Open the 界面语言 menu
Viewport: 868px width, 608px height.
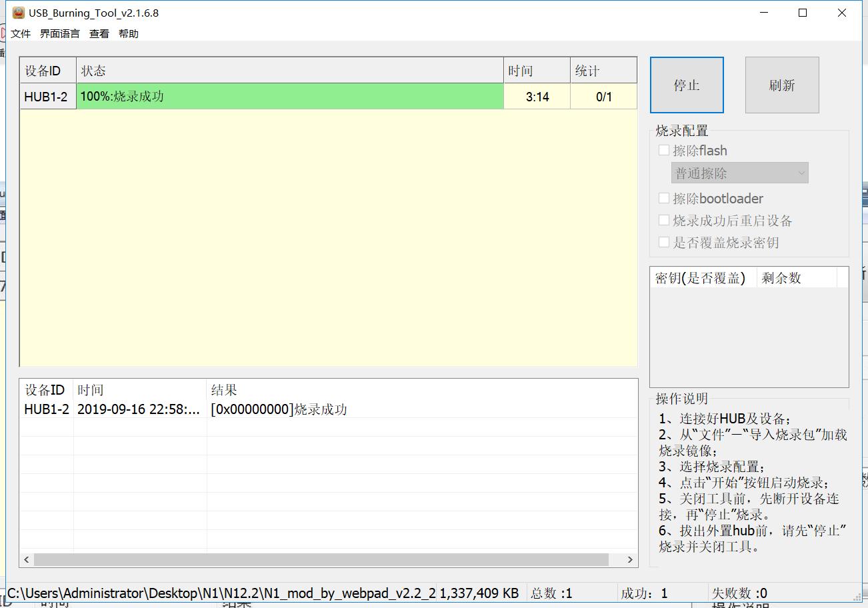click(x=60, y=33)
